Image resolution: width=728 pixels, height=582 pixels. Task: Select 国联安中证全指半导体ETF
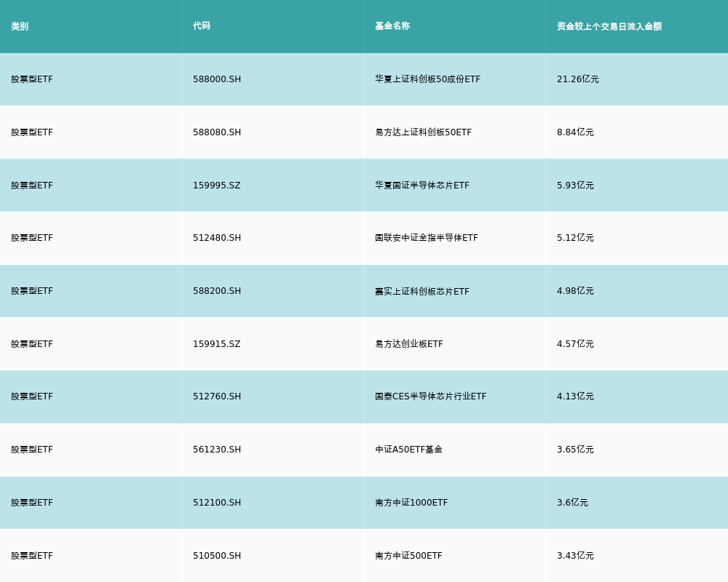tap(427, 238)
